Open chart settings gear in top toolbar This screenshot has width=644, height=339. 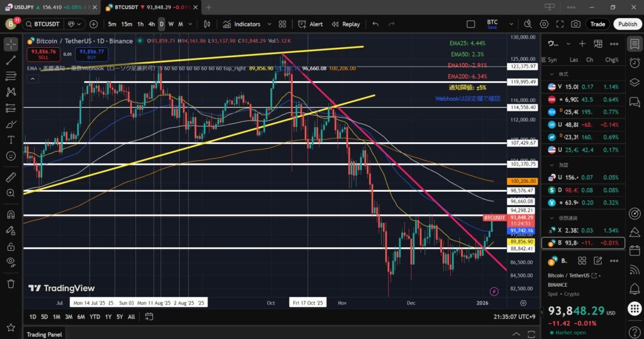pos(544,24)
